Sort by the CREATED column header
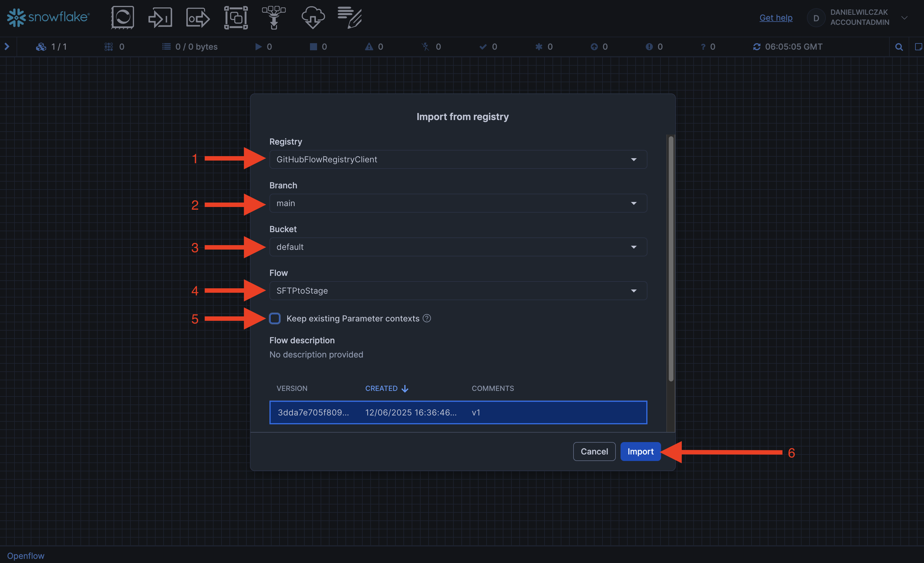This screenshot has height=563, width=924. [x=381, y=388]
